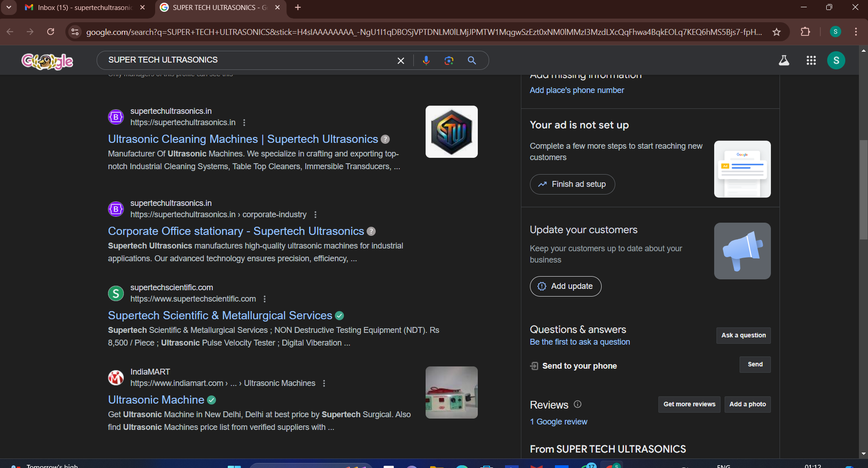Open Corporate Office stationary result link

(x=236, y=231)
